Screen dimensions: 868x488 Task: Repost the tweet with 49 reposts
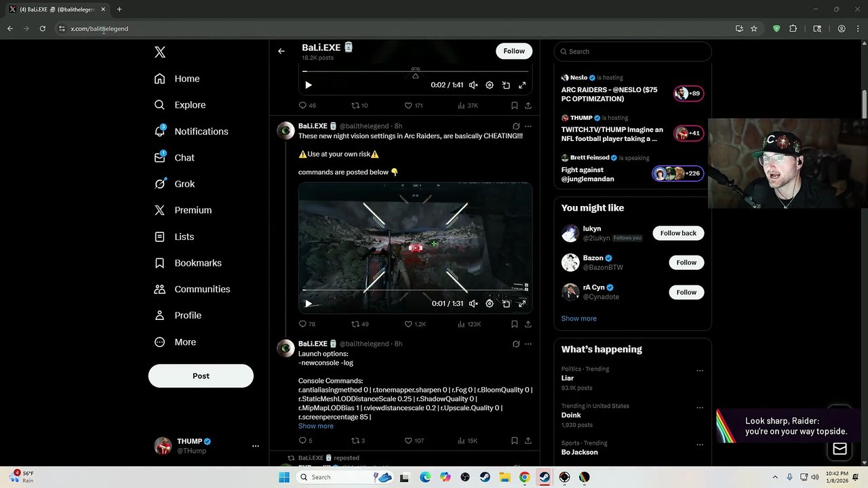[x=359, y=325]
